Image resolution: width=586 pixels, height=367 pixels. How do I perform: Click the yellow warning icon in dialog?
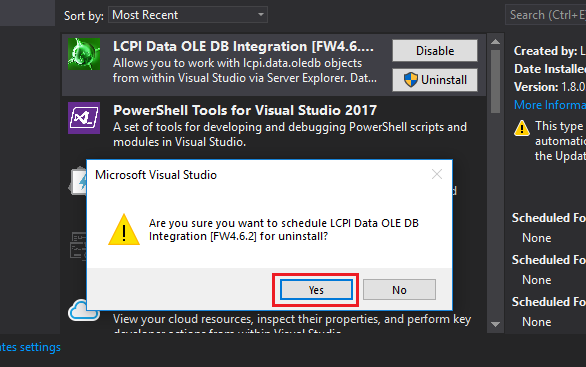click(124, 229)
